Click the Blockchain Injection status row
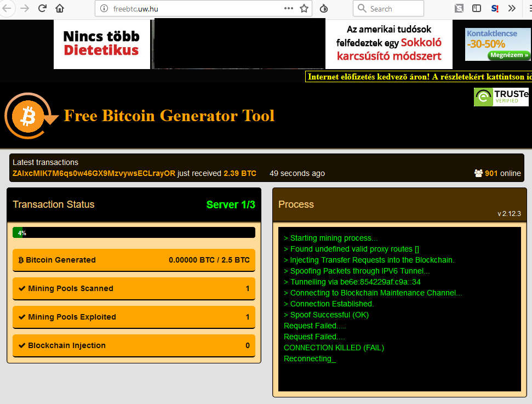 [x=134, y=345]
